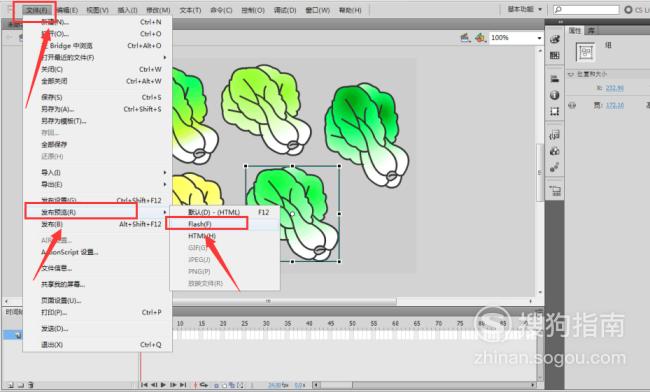Click the width value 172.10
Screen dimensions: 650x392
[x=614, y=105]
